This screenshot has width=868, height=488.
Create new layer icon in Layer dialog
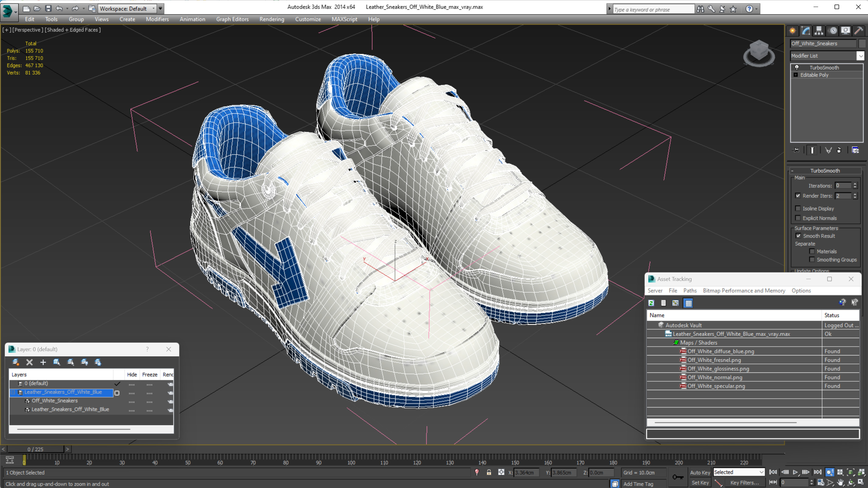click(x=16, y=362)
